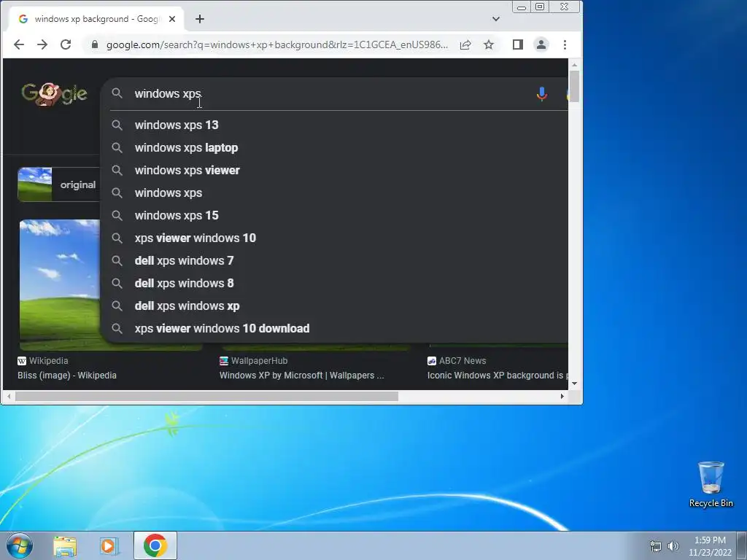Click the Google doodle logo

click(x=54, y=94)
